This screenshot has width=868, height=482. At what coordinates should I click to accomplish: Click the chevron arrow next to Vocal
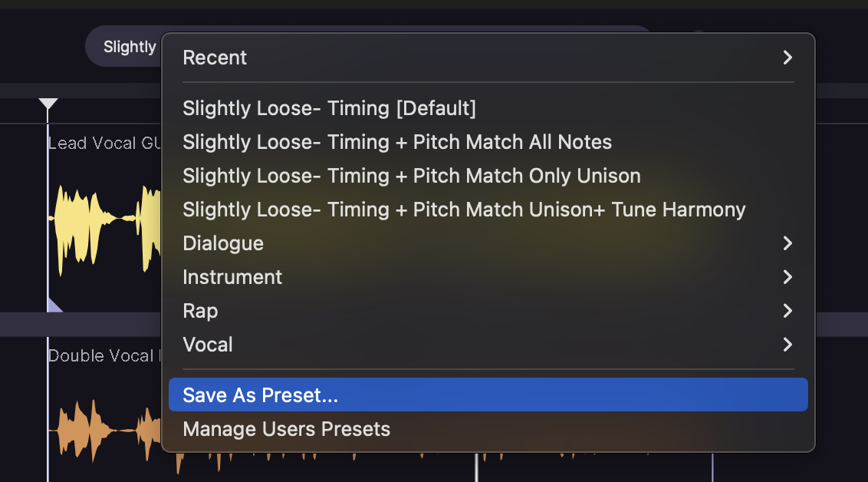click(x=787, y=345)
